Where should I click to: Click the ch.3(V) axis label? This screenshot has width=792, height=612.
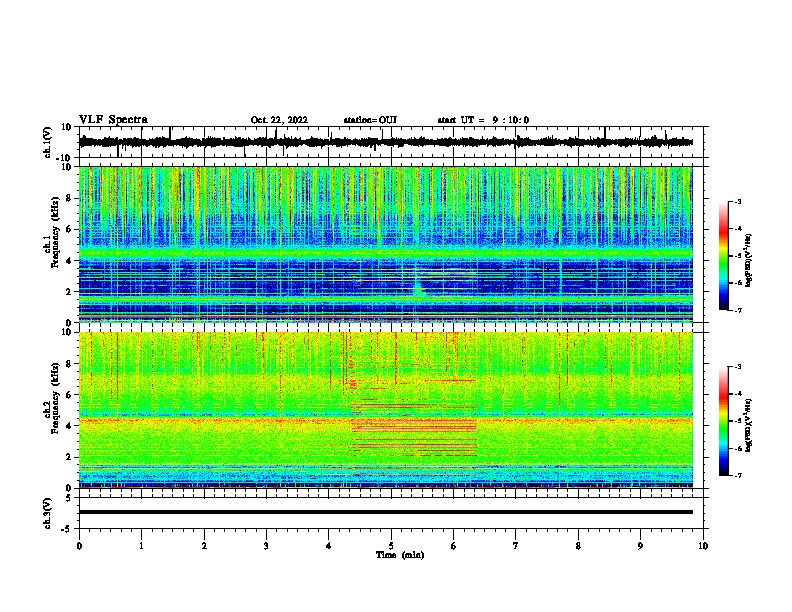coord(48,514)
